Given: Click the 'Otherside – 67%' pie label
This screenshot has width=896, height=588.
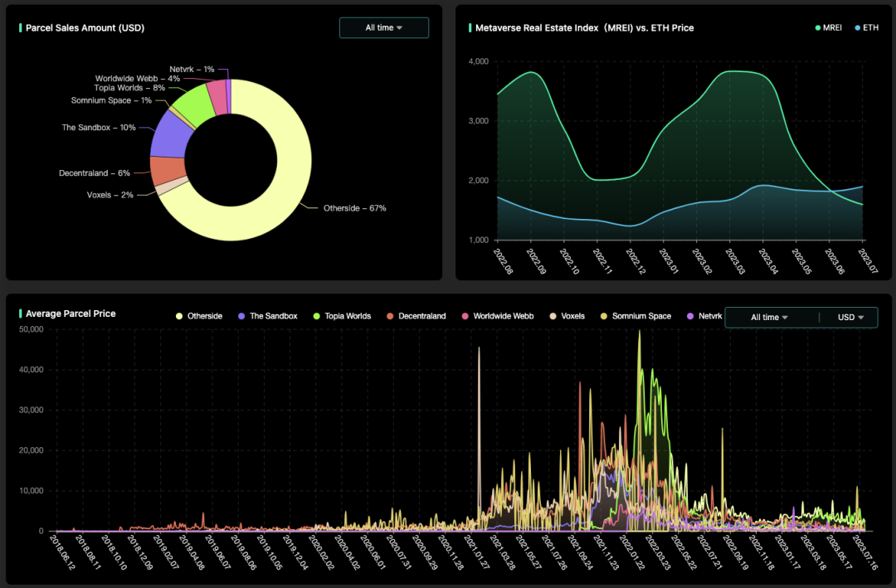Looking at the screenshot, I should click(355, 208).
